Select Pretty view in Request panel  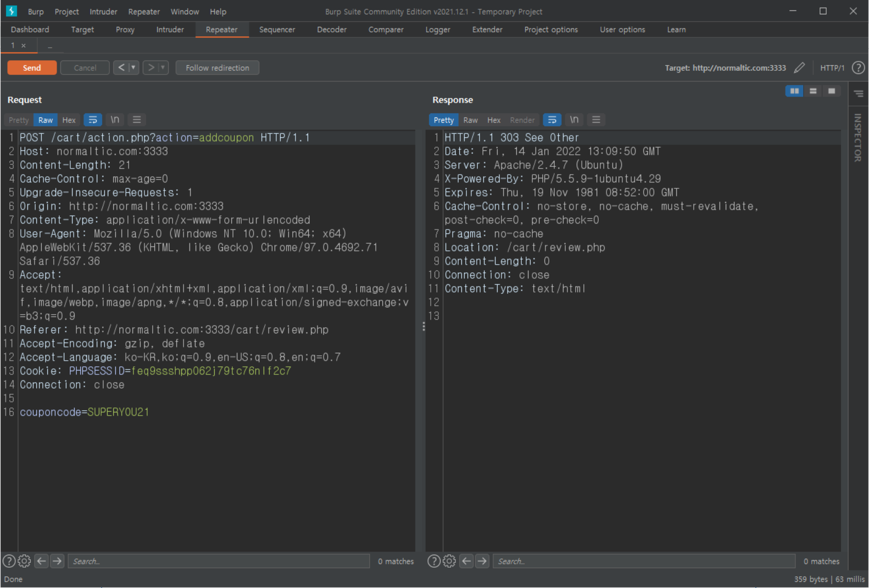tap(19, 120)
